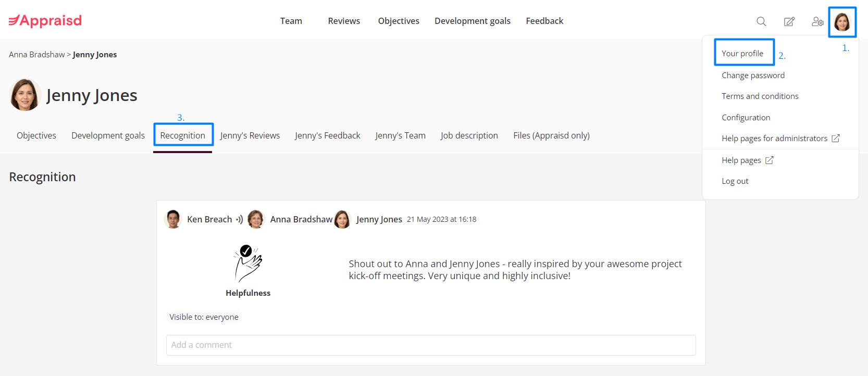Click the profile avatar in top bar
The image size is (868, 376).
pos(842,22)
